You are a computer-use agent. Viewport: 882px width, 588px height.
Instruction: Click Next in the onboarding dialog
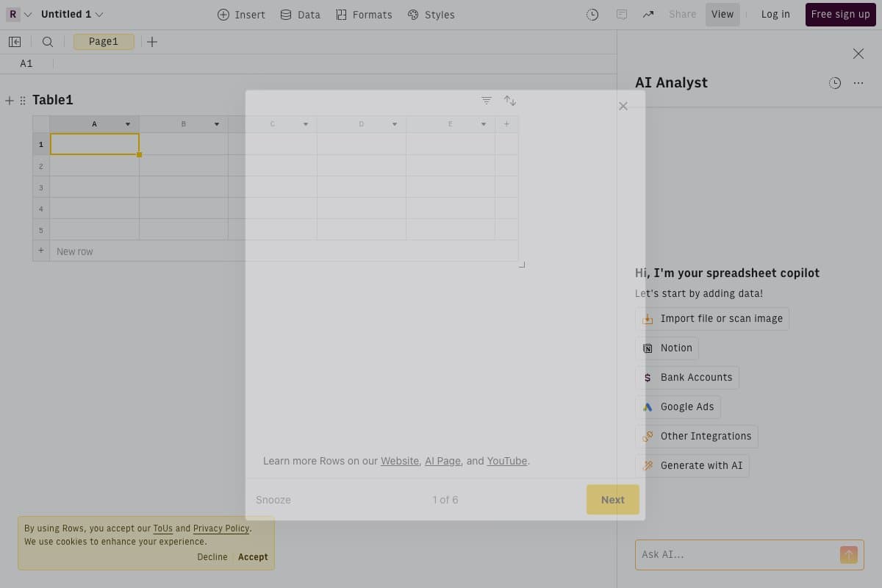pos(612,500)
